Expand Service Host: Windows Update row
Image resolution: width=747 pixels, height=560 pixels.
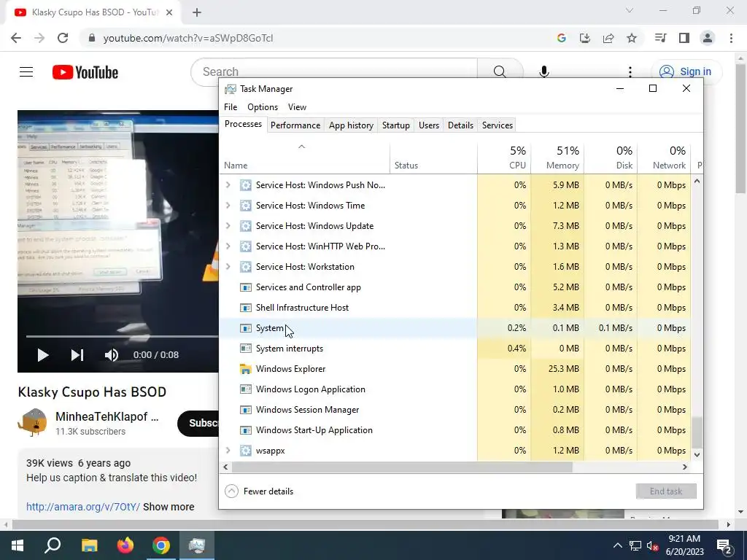pos(228,226)
